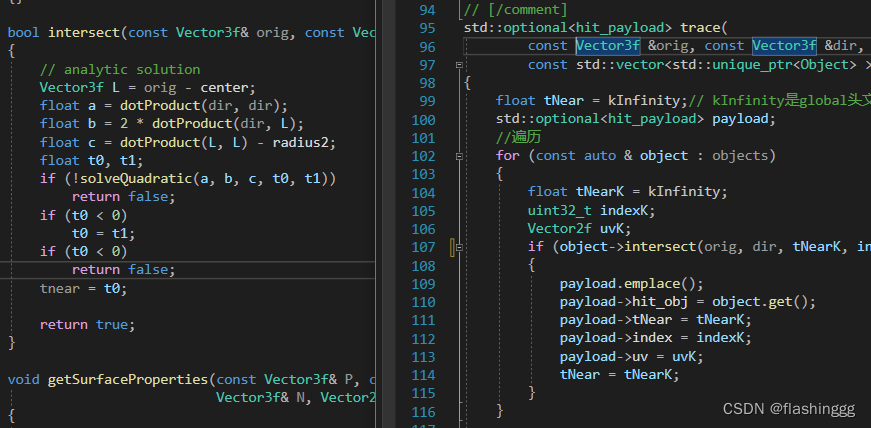Click 'float tNear = kInfinity;' on line 99
The width and height of the screenshot is (871, 428).
click(x=592, y=101)
